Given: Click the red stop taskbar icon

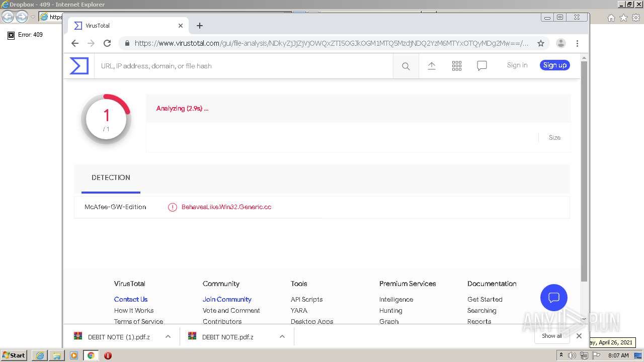Looking at the screenshot, I should click(x=108, y=355).
